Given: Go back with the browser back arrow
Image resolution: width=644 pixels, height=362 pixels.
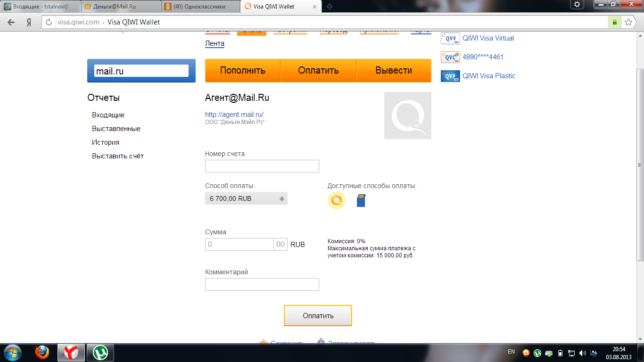Looking at the screenshot, I should 11,22.
